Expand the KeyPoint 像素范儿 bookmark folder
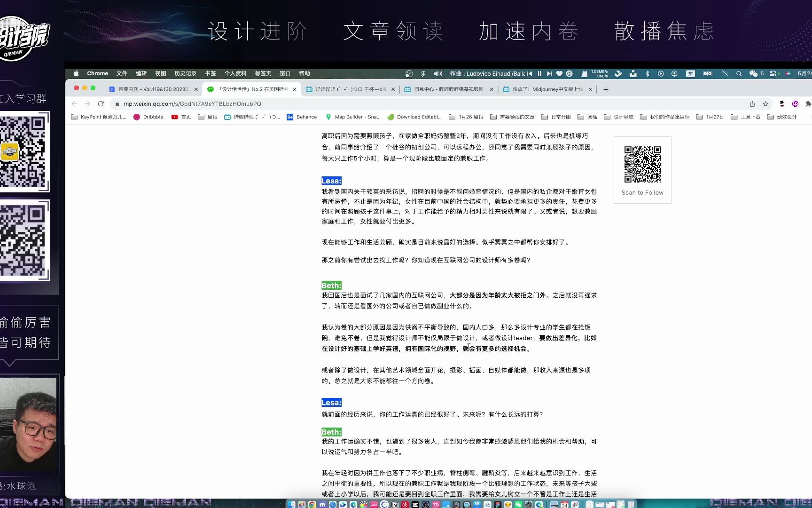This screenshot has height=508, width=812. click(x=99, y=117)
